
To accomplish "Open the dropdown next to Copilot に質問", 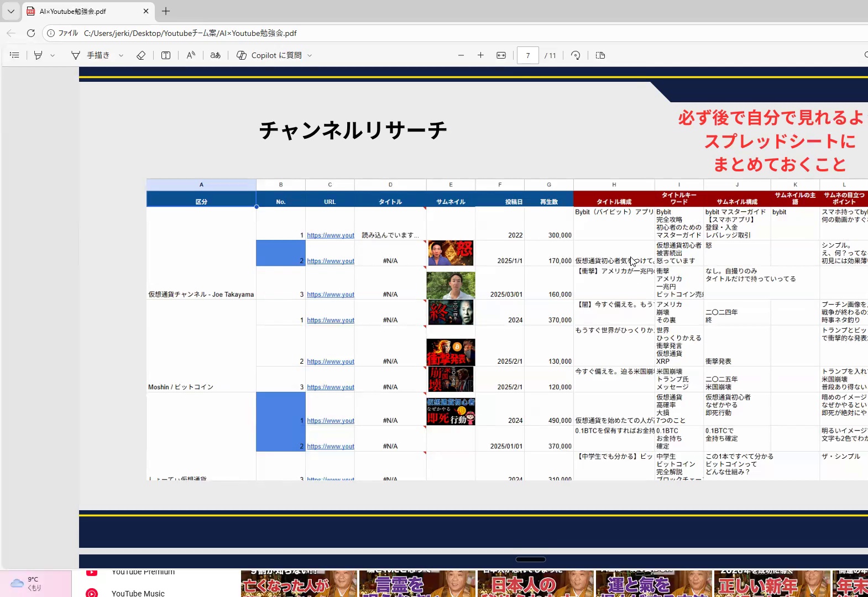I will (310, 55).
